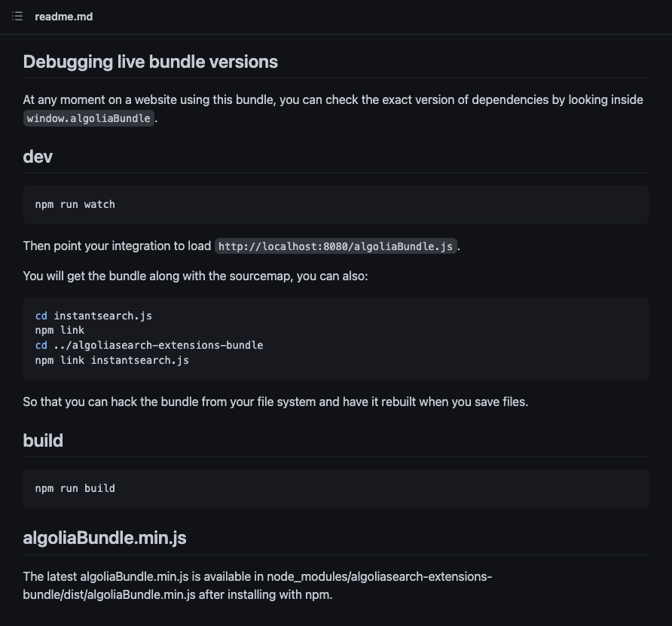The width and height of the screenshot is (672, 626).
Task: Click the node_modules path paragraph
Action: click(258, 586)
